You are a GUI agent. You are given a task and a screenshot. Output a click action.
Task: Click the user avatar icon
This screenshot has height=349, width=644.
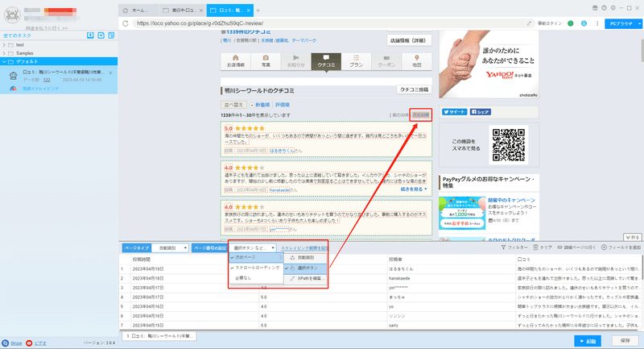click(x=12, y=15)
